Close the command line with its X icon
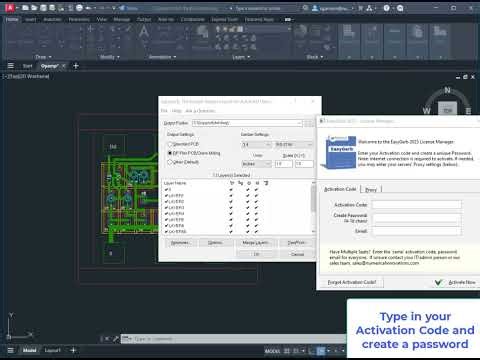Screen dimensions: 480x360 point(107,339)
